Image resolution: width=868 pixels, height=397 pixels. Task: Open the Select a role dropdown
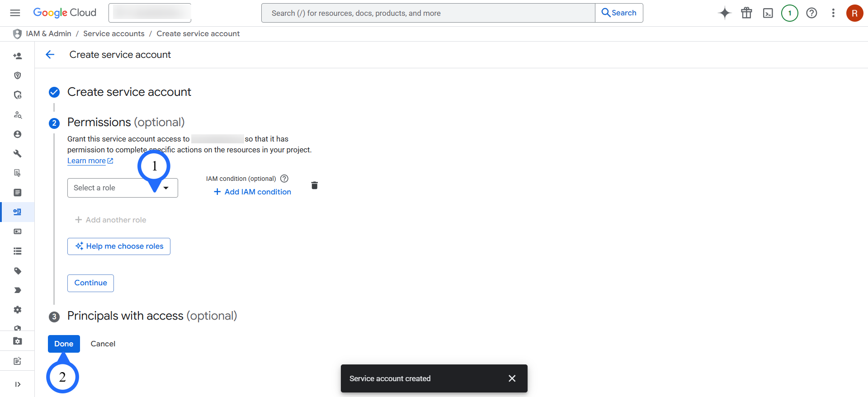(122, 188)
